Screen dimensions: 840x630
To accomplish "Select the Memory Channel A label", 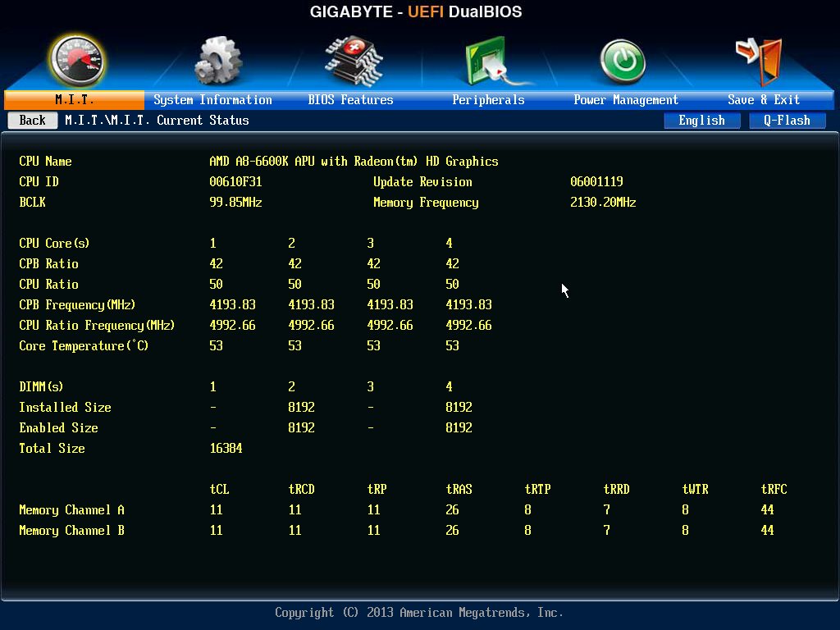I will tap(72, 510).
